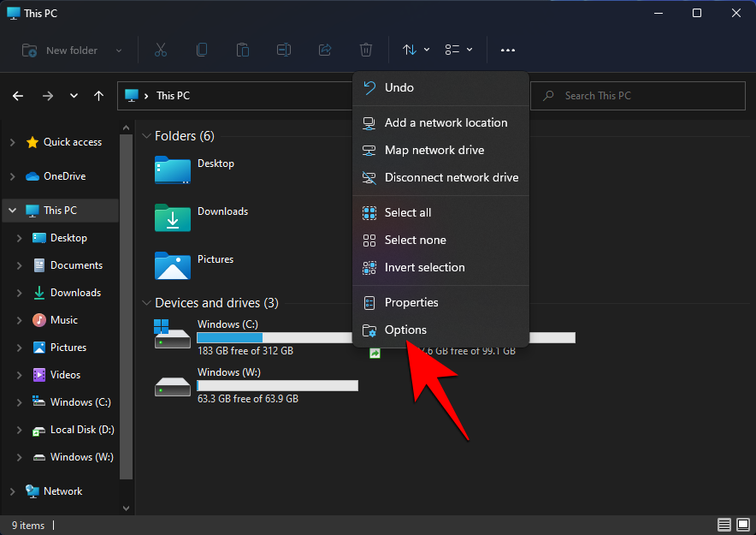Click the Delete icon in the toolbar

[366, 50]
